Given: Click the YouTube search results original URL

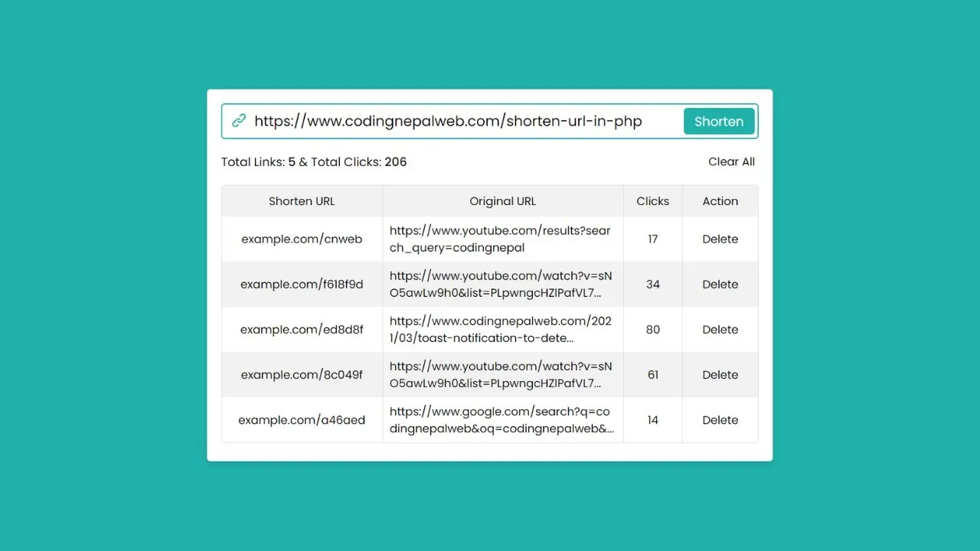Looking at the screenshot, I should click(500, 239).
